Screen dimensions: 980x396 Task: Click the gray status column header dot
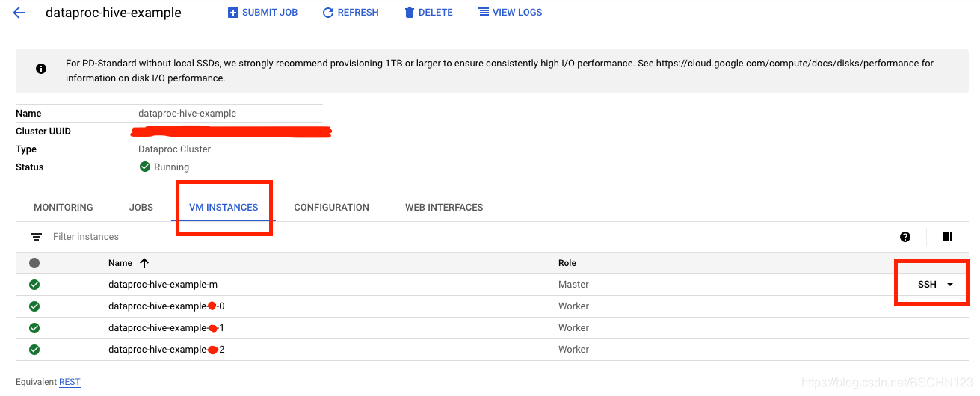coord(34,263)
